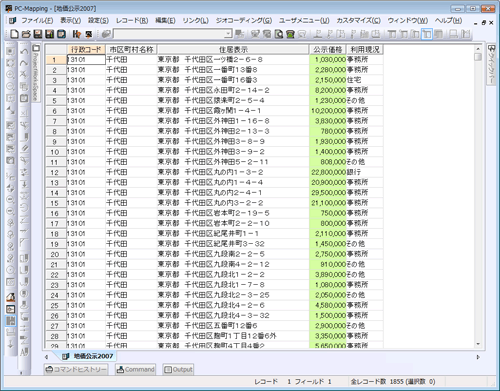Open the 表示(V) menu
The width and height of the screenshot is (500, 391).
[70, 21]
